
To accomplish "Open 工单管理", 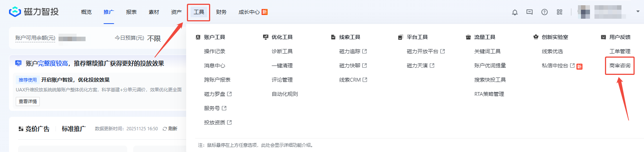I will click(620, 51).
